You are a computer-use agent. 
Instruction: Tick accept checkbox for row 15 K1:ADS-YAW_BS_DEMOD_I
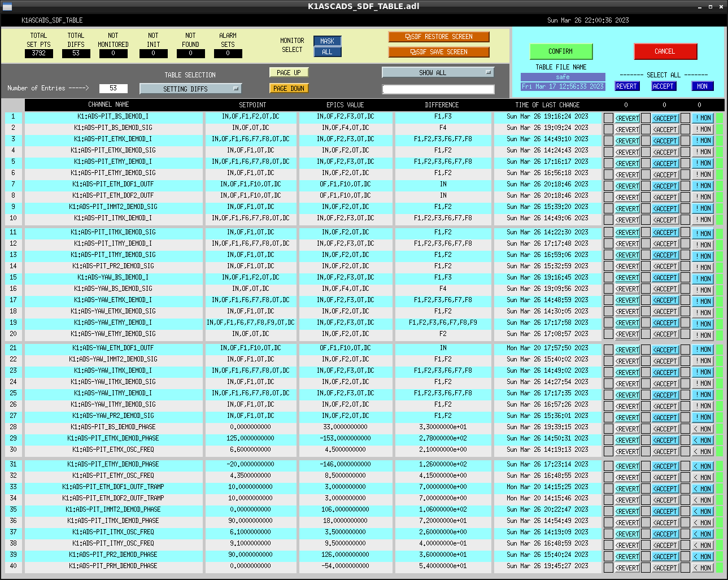(x=646, y=278)
